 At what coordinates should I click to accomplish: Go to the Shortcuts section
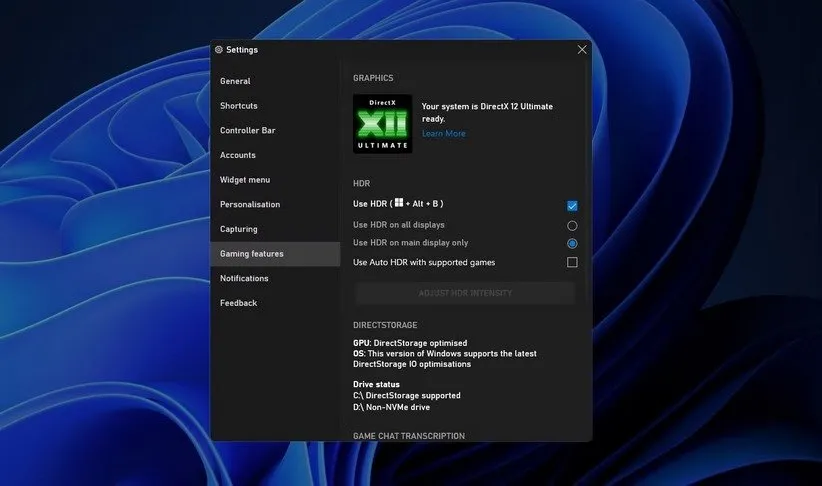[x=239, y=106]
